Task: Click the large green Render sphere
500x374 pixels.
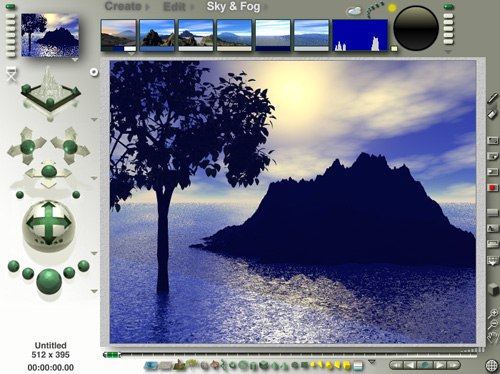Action: (49, 282)
